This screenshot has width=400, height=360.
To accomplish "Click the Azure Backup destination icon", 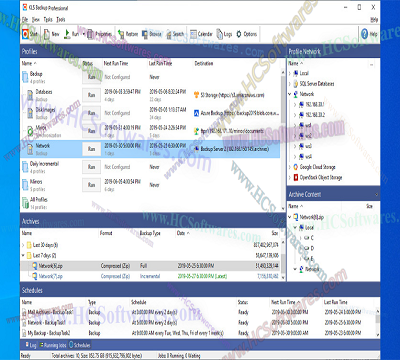I will click(x=197, y=113).
